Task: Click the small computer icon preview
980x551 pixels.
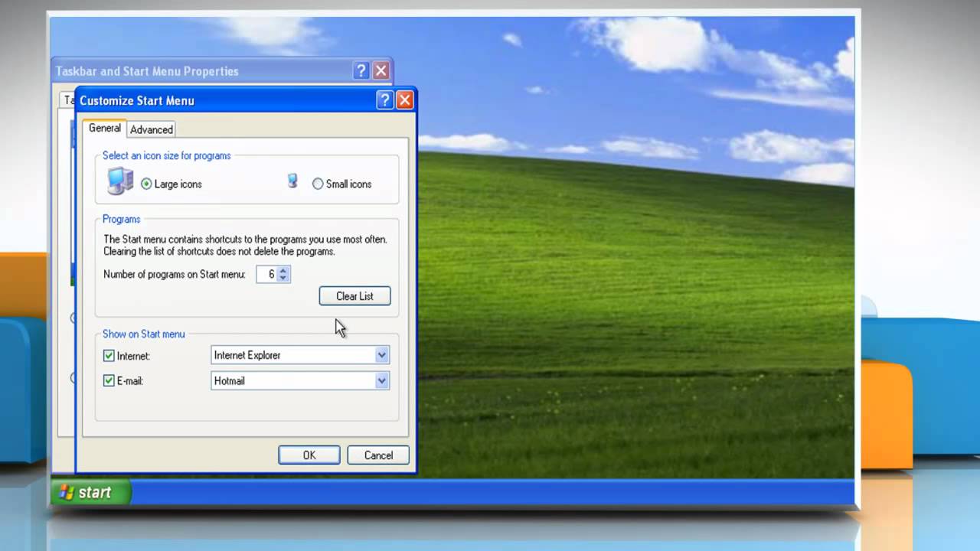Action: [x=292, y=181]
